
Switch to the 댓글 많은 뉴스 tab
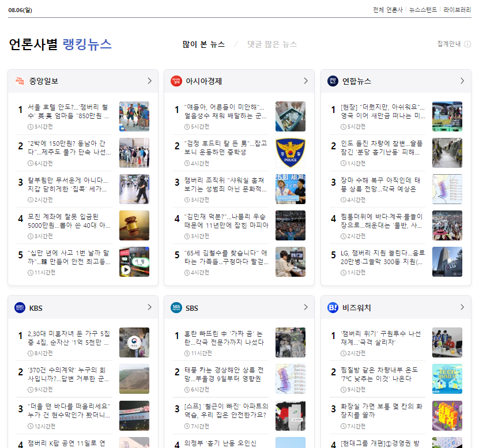point(272,44)
